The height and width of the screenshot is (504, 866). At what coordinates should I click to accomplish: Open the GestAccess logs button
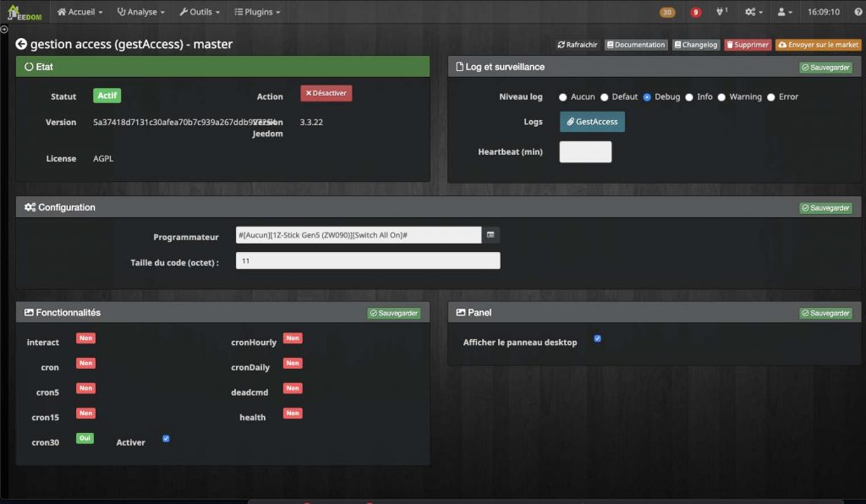coord(592,122)
